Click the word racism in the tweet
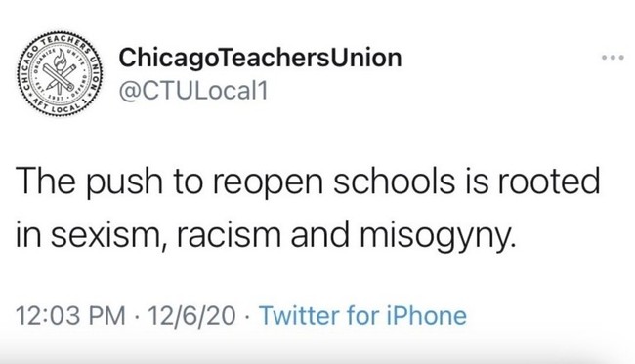Screen dimensions: 635x364 [x=229, y=235]
